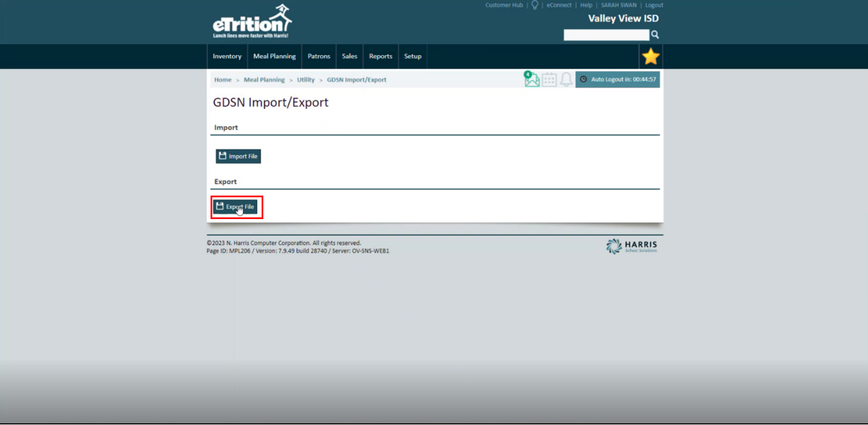Open the calendar icon in the breadcrumb bar
Screen dimensions: 868x425
pyautogui.click(x=548, y=80)
